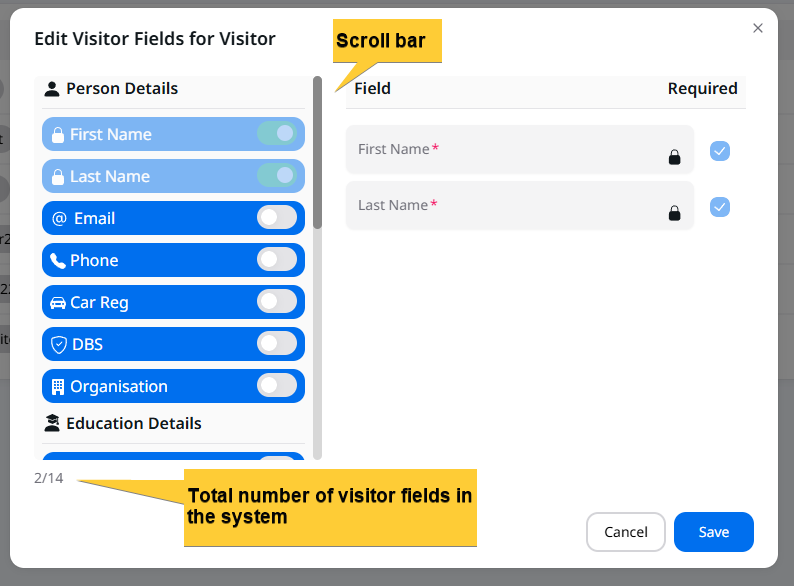Click the phone handset icon
794x586 pixels.
coord(57,261)
